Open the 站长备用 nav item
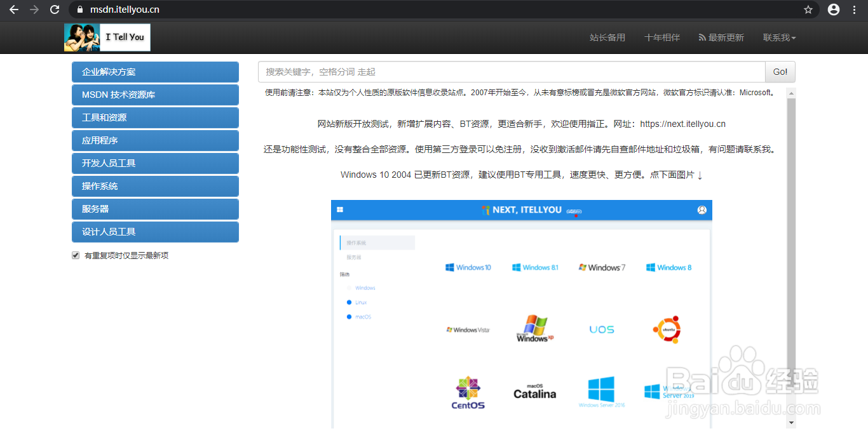The height and width of the screenshot is (438, 868). [607, 37]
